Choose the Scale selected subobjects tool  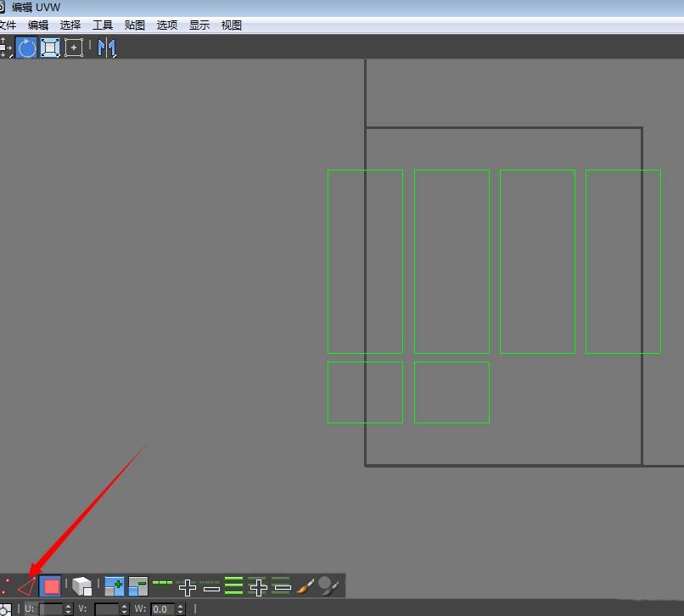(x=50, y=48)
